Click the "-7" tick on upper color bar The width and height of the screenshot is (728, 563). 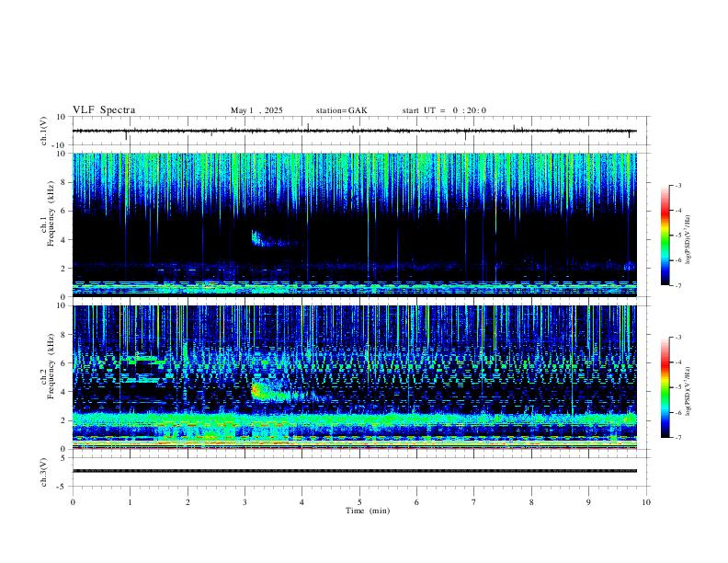coord(678,285)
